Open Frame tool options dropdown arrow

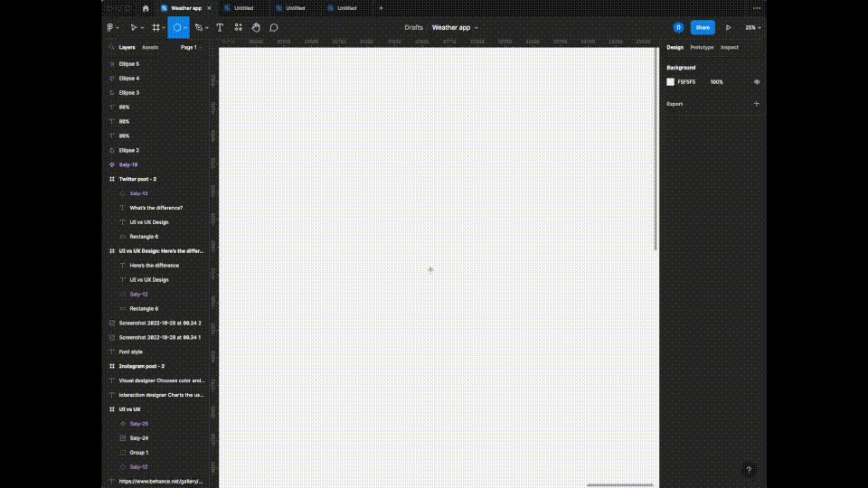[x=164, y=28]
